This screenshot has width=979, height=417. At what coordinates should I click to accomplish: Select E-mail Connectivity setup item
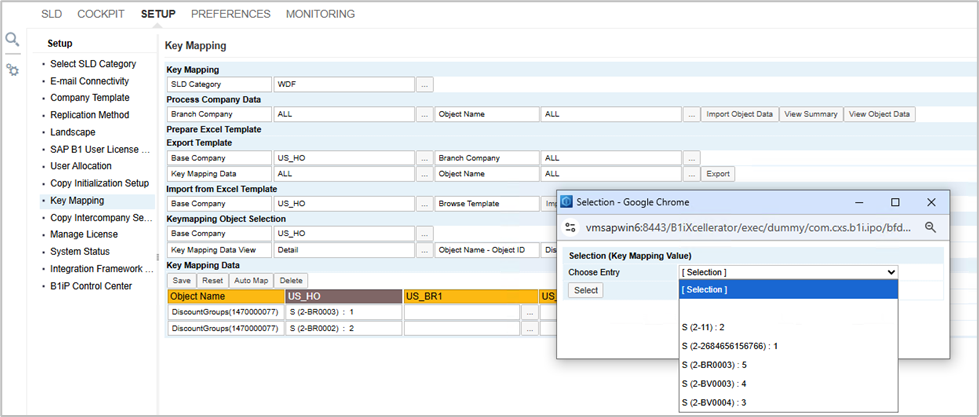[x=89, y=81]
